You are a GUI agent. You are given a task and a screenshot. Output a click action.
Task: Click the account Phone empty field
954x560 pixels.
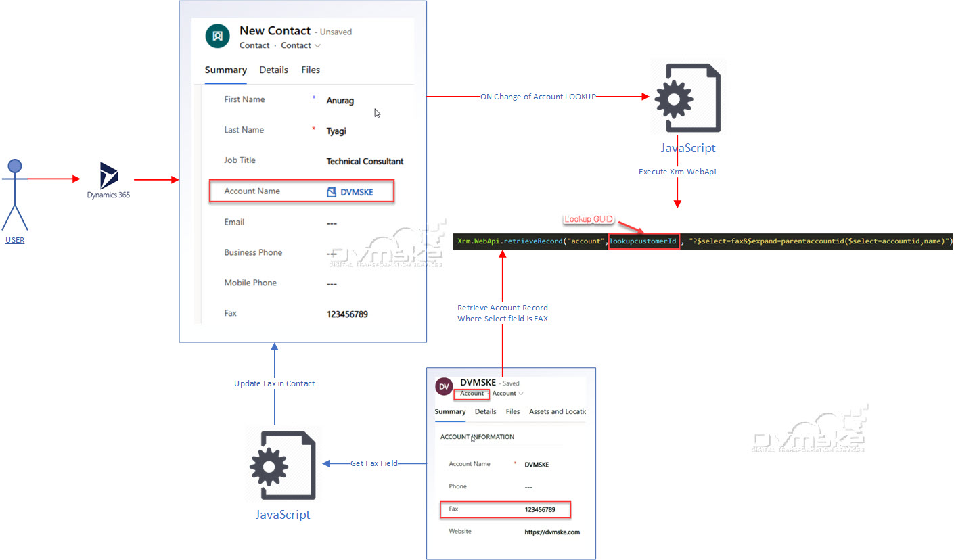[x=528, y=487]
